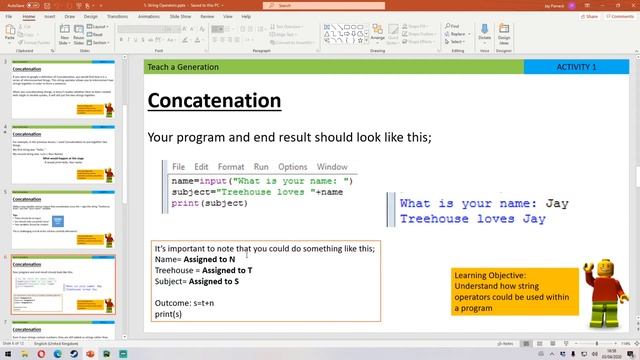Image resolution: width=640 pixels, height=360 pixels.
Task: Click the font color swatch button
Action: [x=198, y=40]
